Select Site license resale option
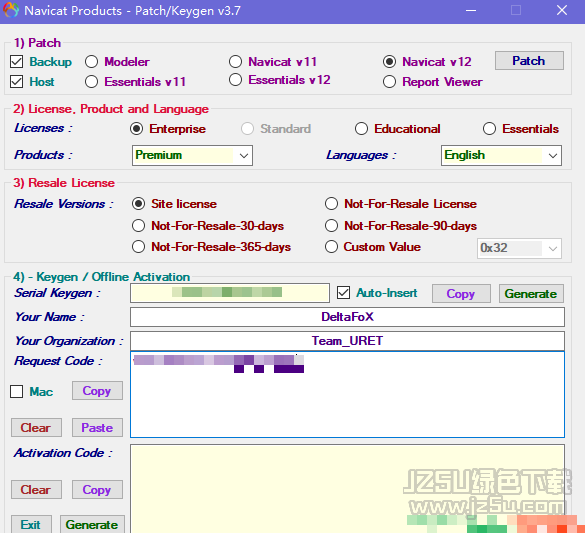This screenshot has width=585, height=533. (x=138, y=204)
